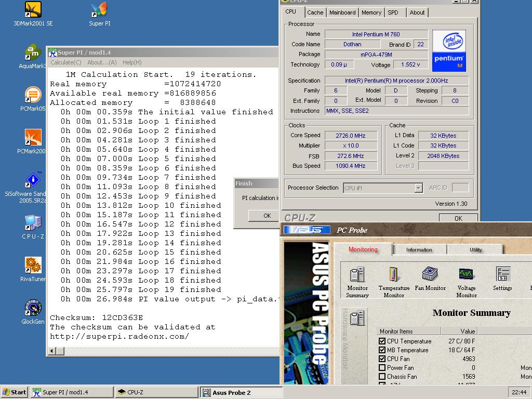Click the left arrow of horizontal scrollbar
Viewport: 532px width, 399px height.
(52, 351)
